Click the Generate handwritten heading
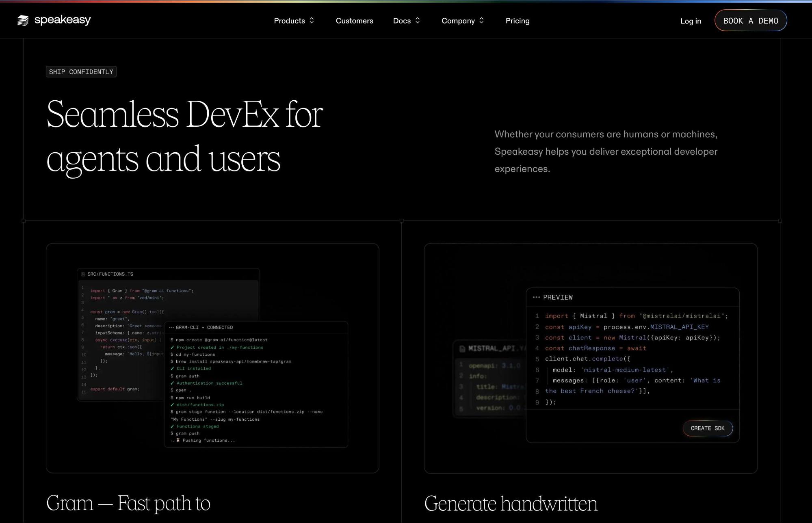 [511, 504]
